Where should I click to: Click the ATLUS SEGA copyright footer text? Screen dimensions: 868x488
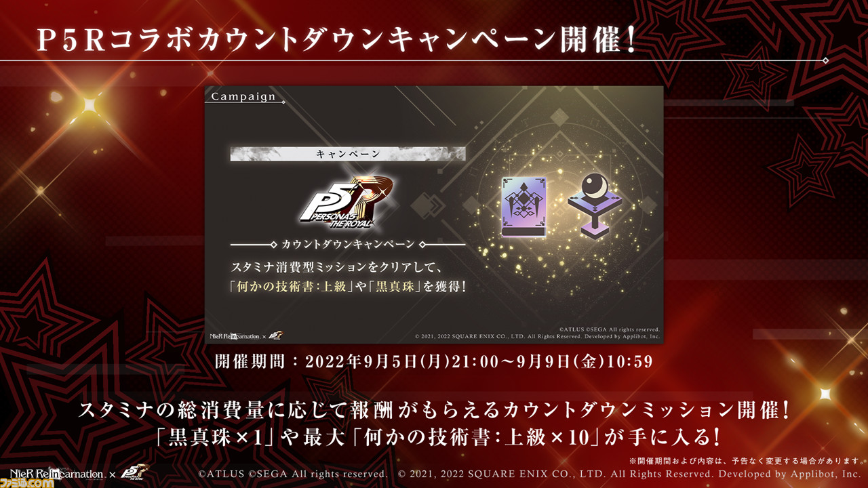[x=293, y=474]
